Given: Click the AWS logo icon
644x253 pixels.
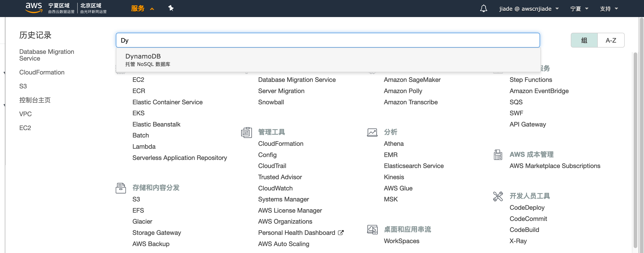Looking at the screenshot, I should (x=34, y=8).
